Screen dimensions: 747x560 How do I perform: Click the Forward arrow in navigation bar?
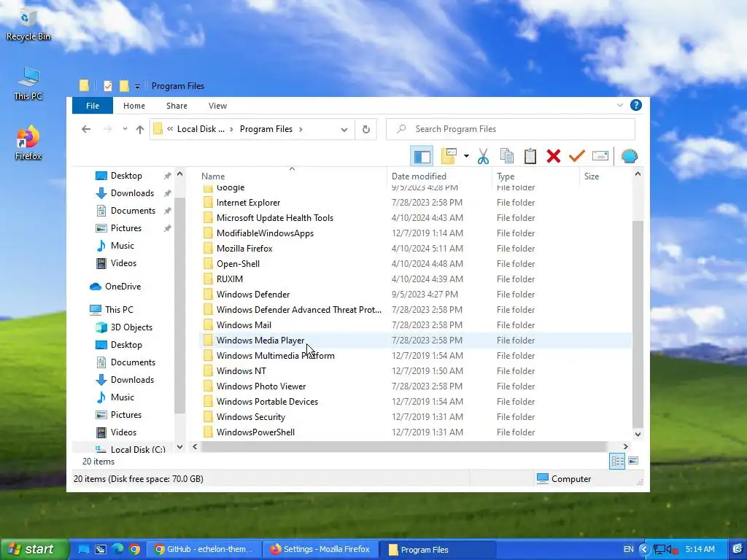click(108, 129)
